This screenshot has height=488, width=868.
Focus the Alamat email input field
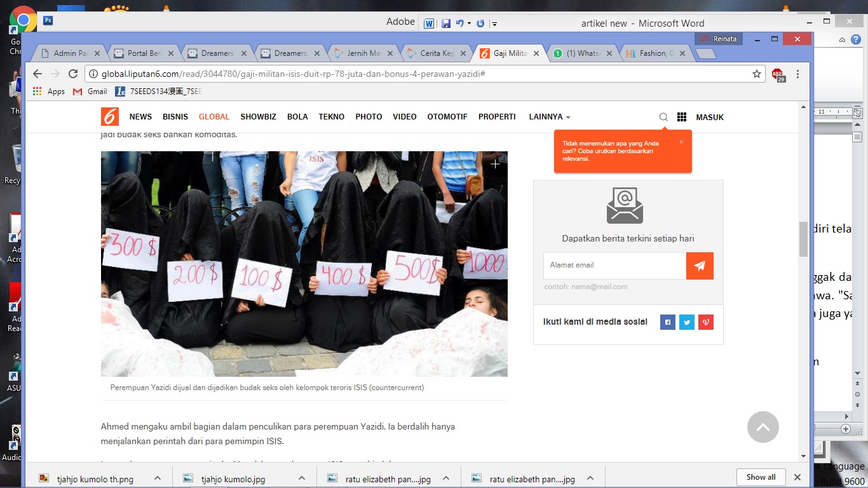point(614,266)
